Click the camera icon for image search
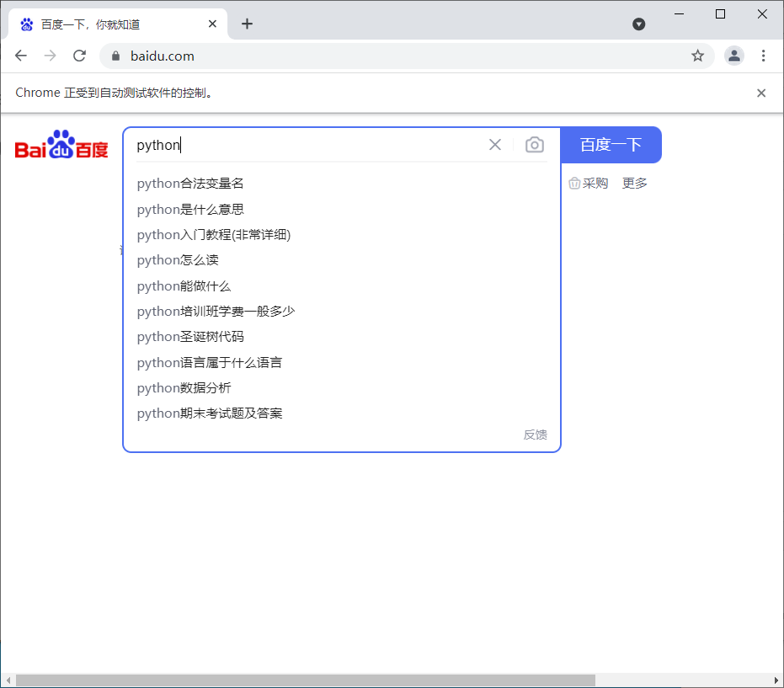 point(534,145)
